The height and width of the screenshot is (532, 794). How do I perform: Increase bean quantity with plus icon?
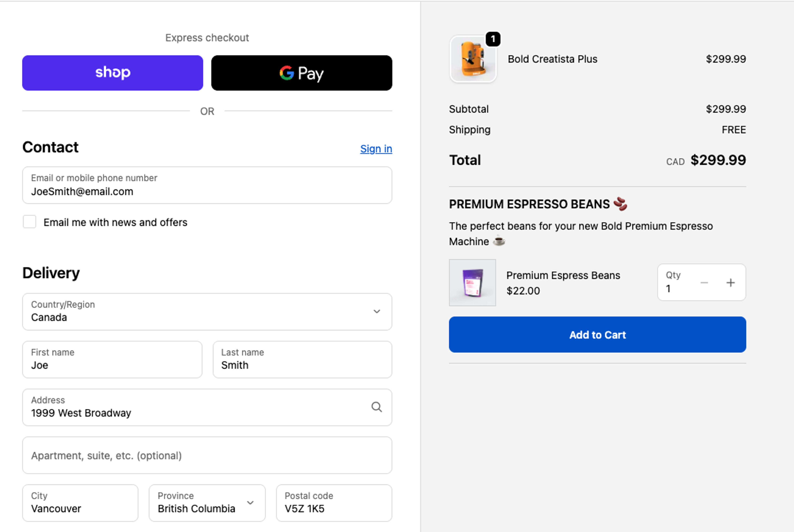point(731,283)
